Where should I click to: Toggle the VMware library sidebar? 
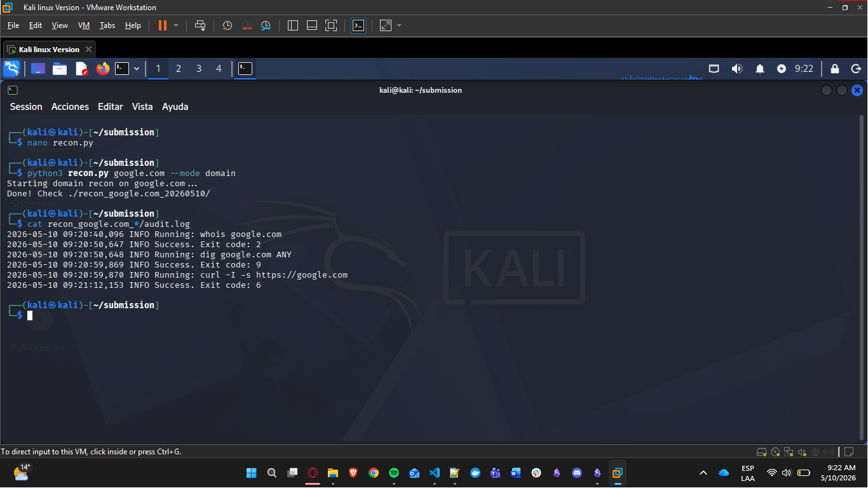pyautogui.click(x=293, y=25)
